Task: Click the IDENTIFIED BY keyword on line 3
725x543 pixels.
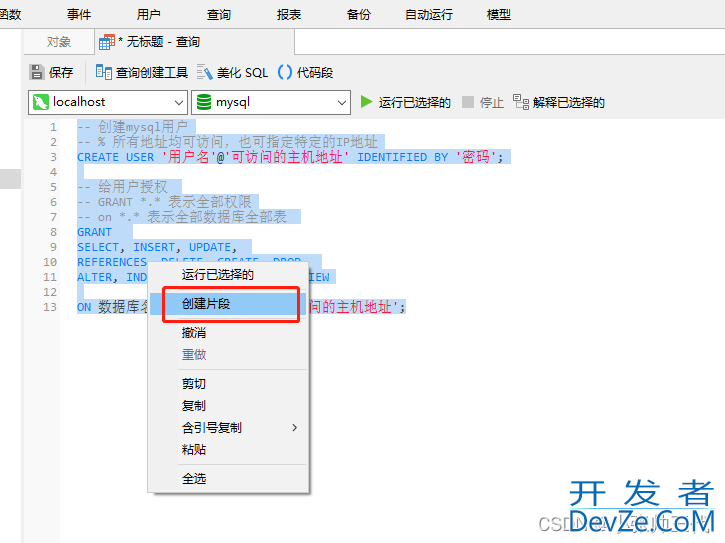Action: (403, 157)
